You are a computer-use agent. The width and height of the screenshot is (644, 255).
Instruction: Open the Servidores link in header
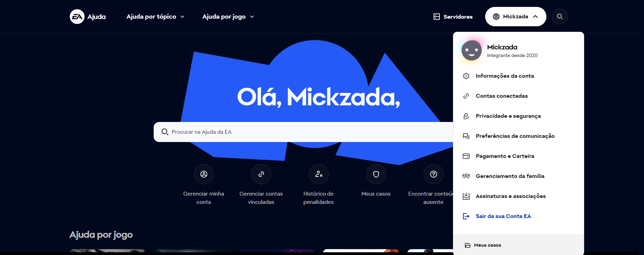(453, 17)
